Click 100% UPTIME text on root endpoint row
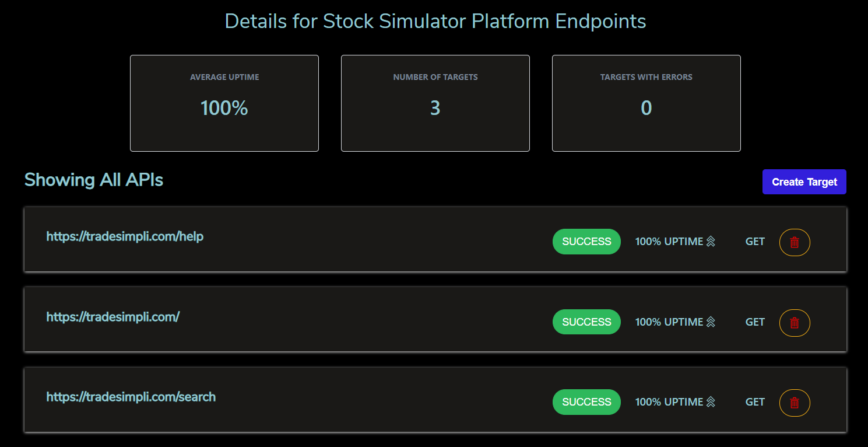 click(669, 322)
